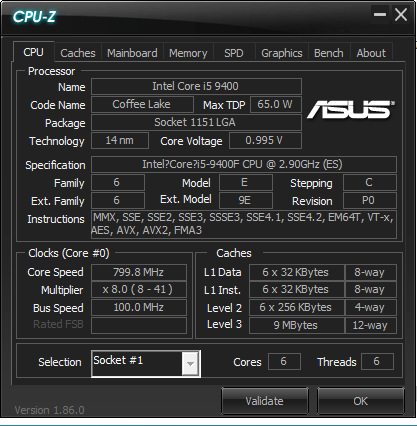Click the ASUS logo
This screenshot has height=426, width=417.
(x=350, y=110)
